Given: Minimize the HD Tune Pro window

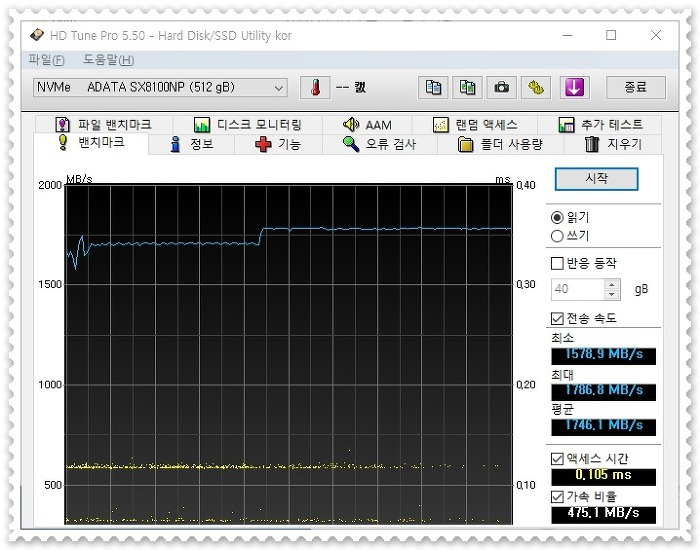Looking at the screenshot, I should pos(567,35).
